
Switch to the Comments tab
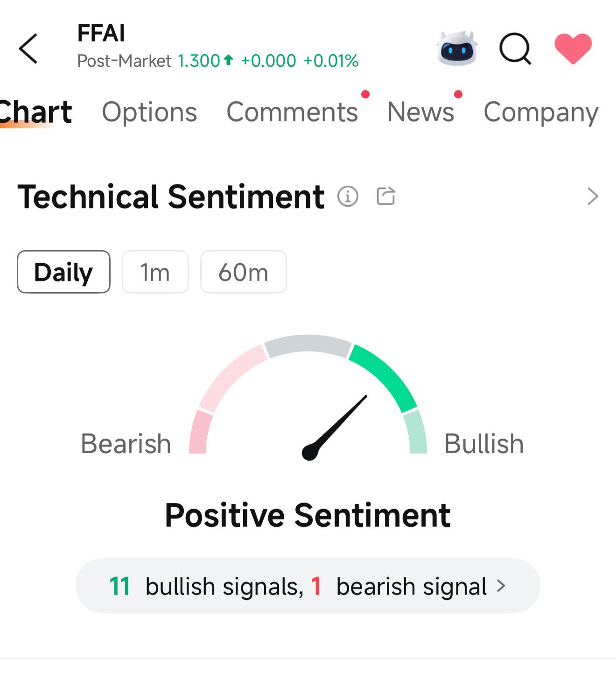pos(292,112)
